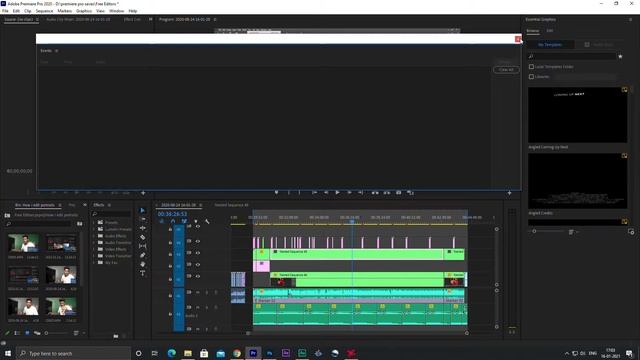Create new custom bin in Effects panel
Screen dimensions: 640x360
116,336
